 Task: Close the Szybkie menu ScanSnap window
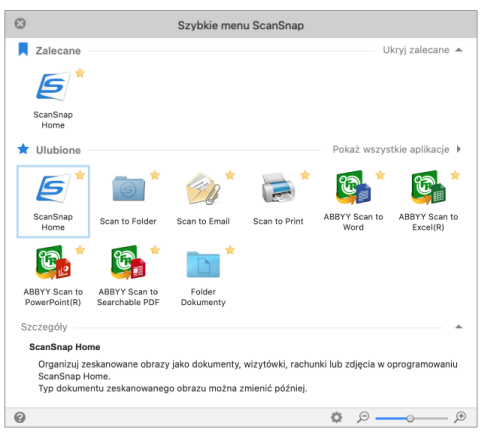pyautogui.click(x=20, y=23)
